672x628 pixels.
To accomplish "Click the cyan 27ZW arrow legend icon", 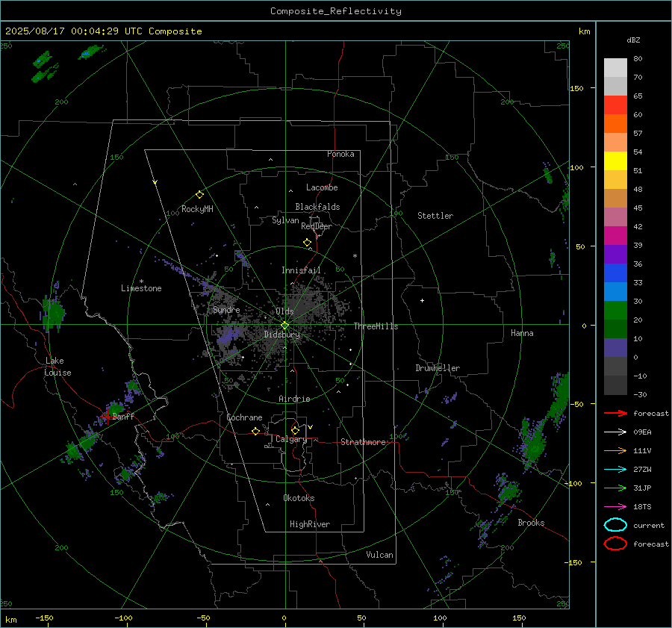I will [615, 470].
